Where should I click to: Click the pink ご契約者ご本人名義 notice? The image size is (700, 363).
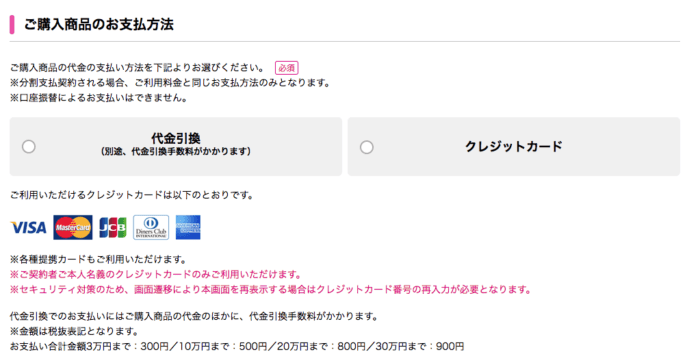coord(156,274)
